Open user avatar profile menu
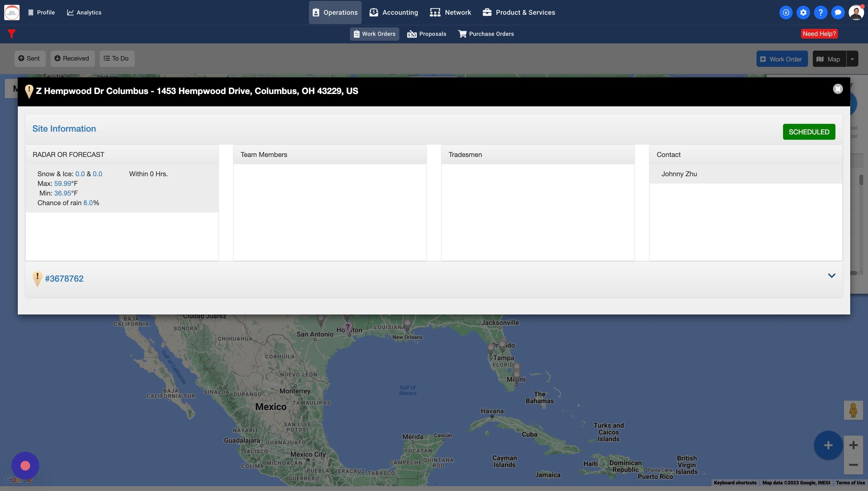Viewport: 868px width, 491px height. coord(856,12)
